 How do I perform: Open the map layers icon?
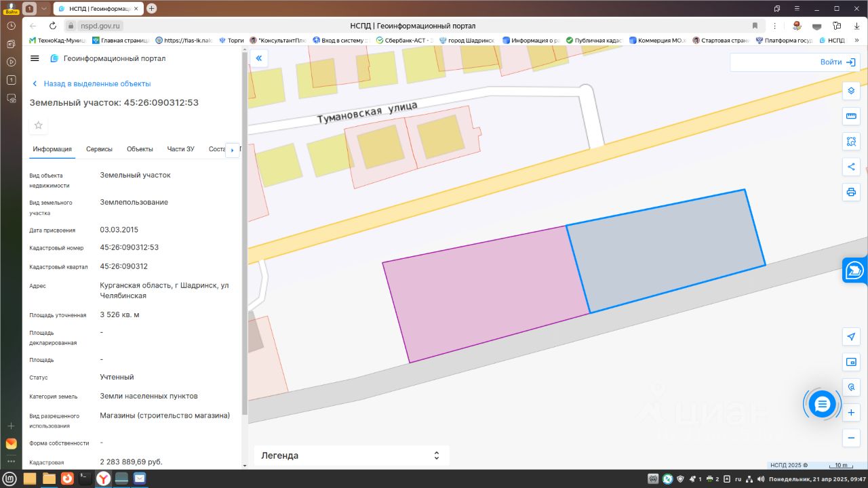point(851,91)
